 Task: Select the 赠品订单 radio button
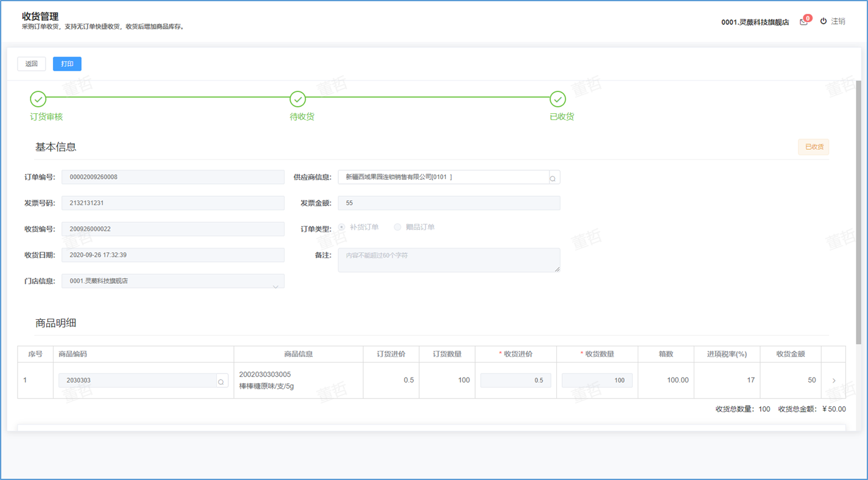coord(398,227)
